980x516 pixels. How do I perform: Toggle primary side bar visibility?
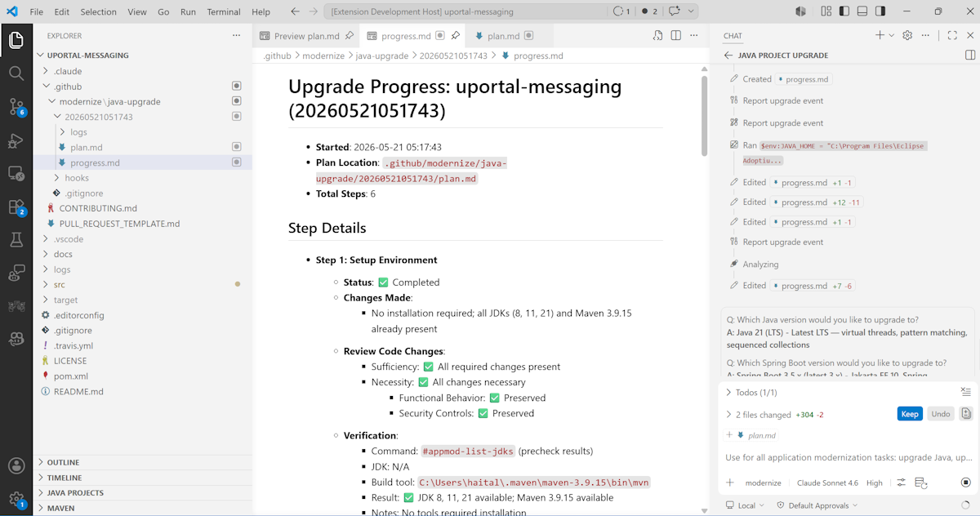pyautogui.click(x=844, y=11)
